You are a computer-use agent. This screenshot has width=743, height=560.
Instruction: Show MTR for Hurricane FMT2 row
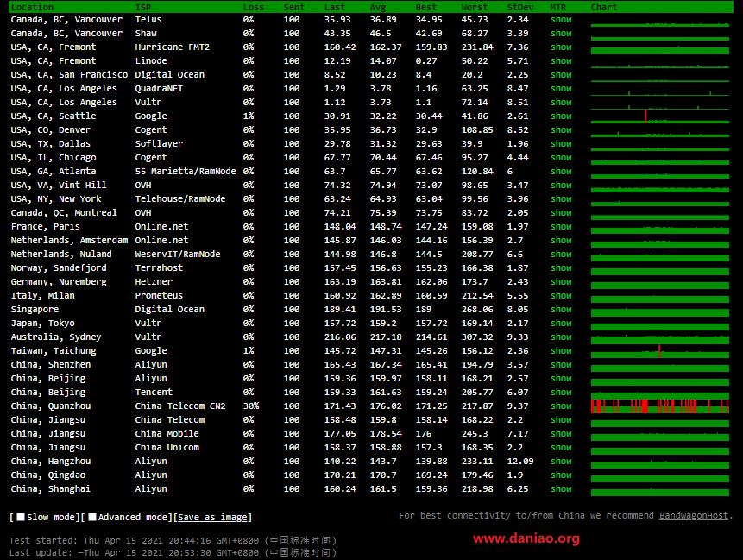(561, 47)
